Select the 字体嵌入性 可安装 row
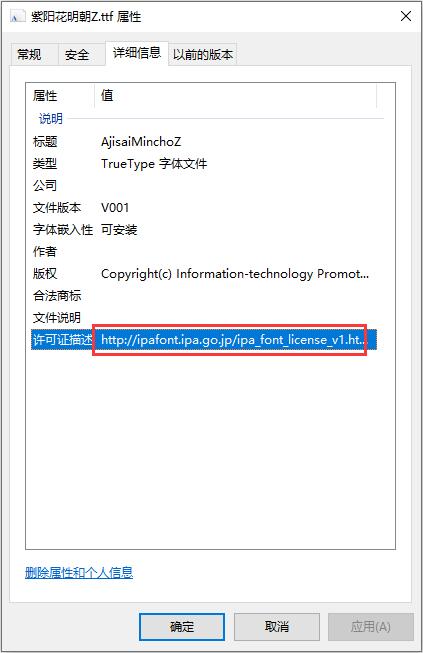423x653 pixels. click(204, 230)
